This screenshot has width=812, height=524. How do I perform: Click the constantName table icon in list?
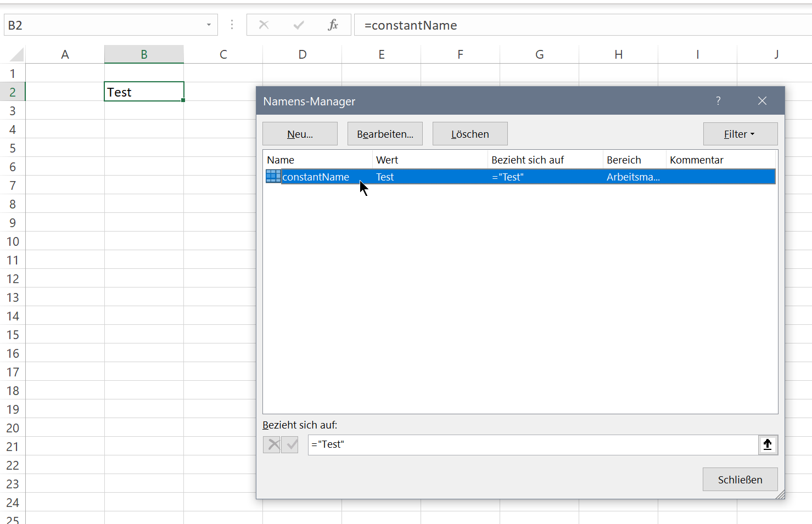pyautogui.click(x=273, y=176)
